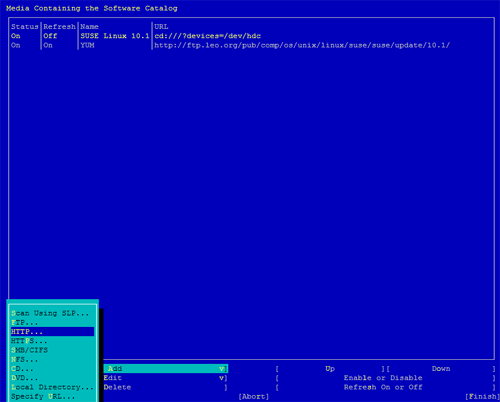Choose Specify URL... entry
The height and width of the screenshot is (402, 500).
pyautogui.click(x=52, y=397)
